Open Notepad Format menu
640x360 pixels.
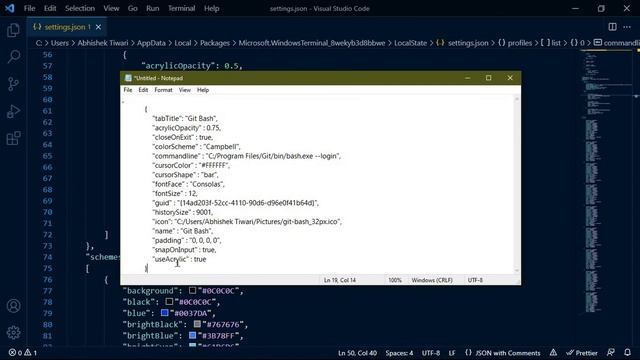pos(163,90)
